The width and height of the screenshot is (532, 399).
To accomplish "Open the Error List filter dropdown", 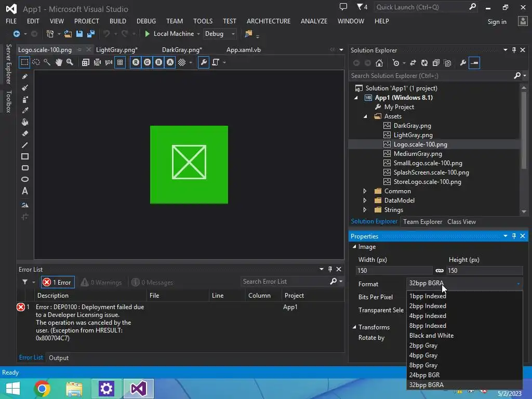I will [34, 282].
